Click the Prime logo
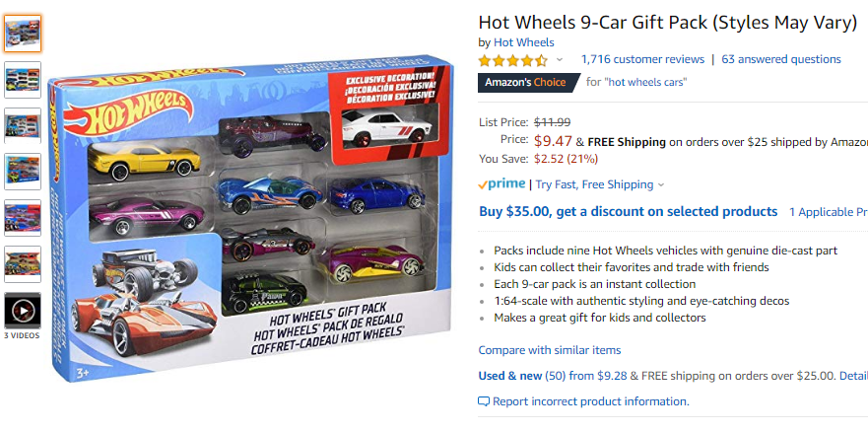 click(501, 184)
